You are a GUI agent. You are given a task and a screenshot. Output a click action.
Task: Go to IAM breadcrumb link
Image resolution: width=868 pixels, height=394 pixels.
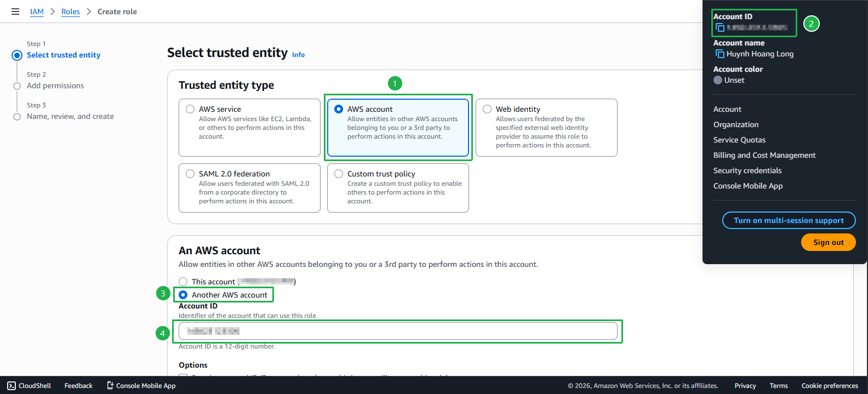point(37,12)
